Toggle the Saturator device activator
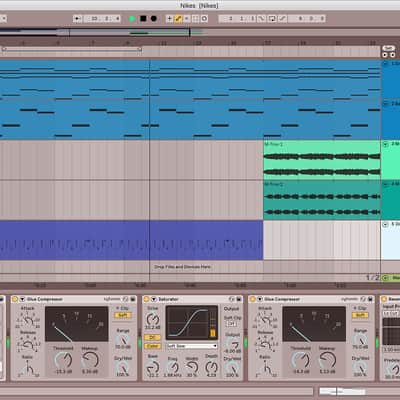The image size is (400, 400). click(146, 299)
